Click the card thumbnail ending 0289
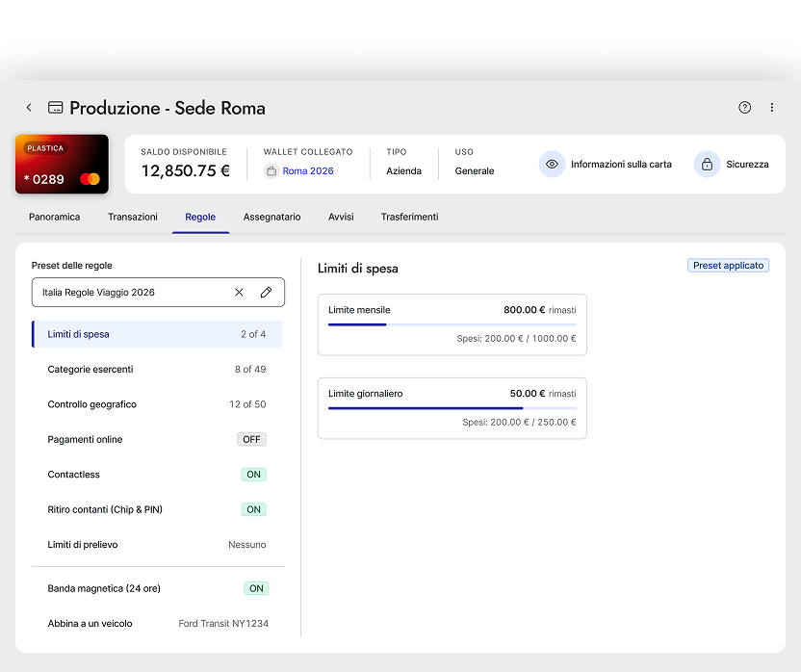 (62, 165)
